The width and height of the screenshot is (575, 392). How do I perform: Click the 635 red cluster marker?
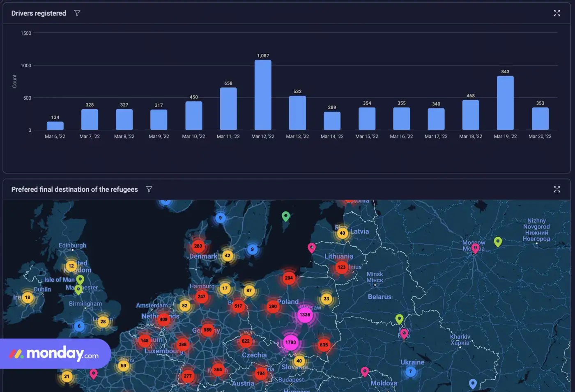[x=324, y=345]
